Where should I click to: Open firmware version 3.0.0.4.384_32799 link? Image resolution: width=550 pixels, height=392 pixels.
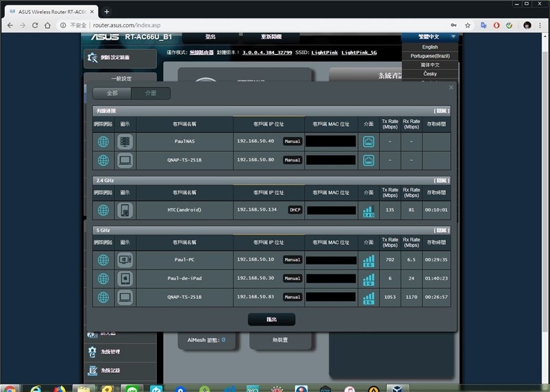click(267, 53)
